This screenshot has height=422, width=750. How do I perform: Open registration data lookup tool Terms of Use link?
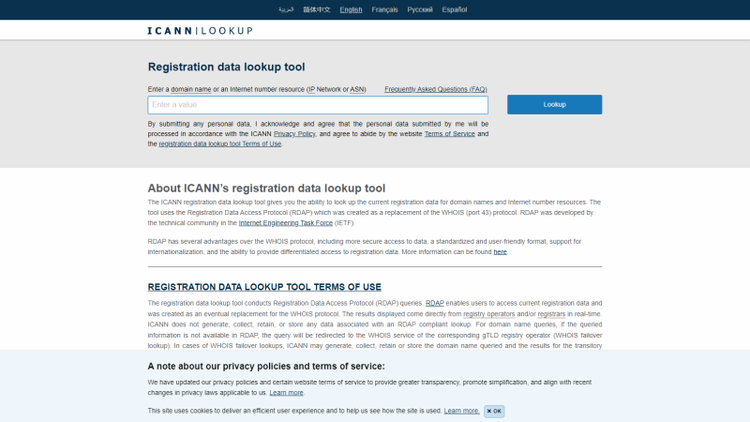click(x=220, y=144)
